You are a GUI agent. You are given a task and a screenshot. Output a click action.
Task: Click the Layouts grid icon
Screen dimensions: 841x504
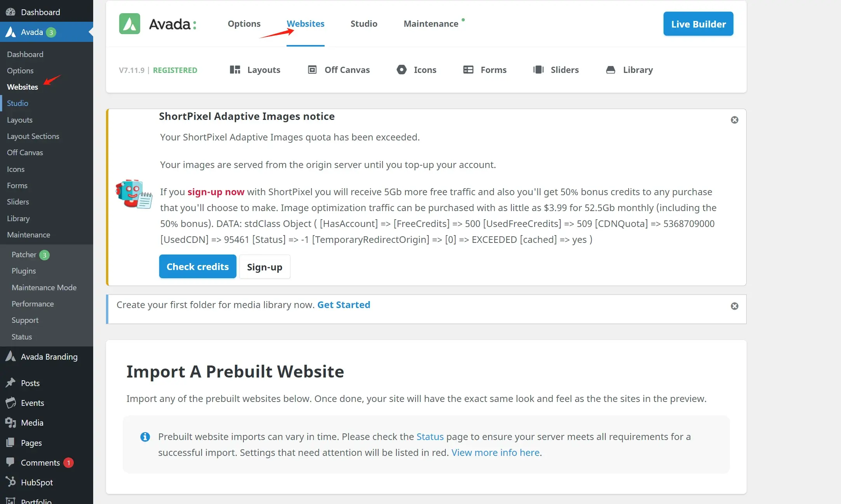point(235,70)
